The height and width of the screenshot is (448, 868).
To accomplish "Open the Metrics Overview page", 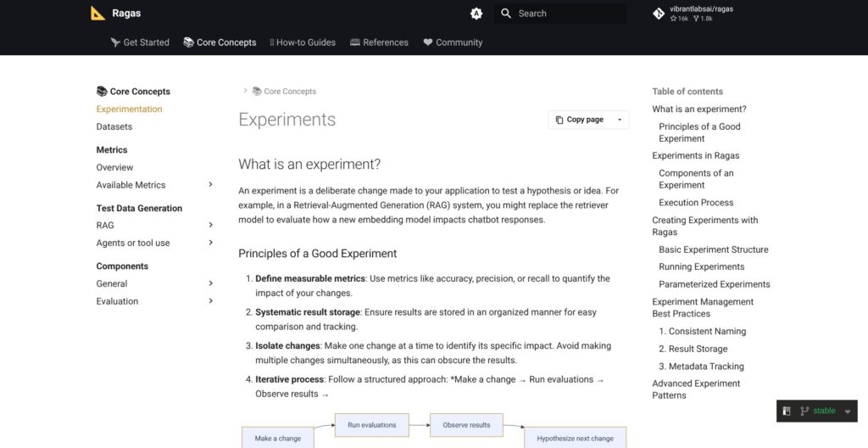I will (114, 167).
